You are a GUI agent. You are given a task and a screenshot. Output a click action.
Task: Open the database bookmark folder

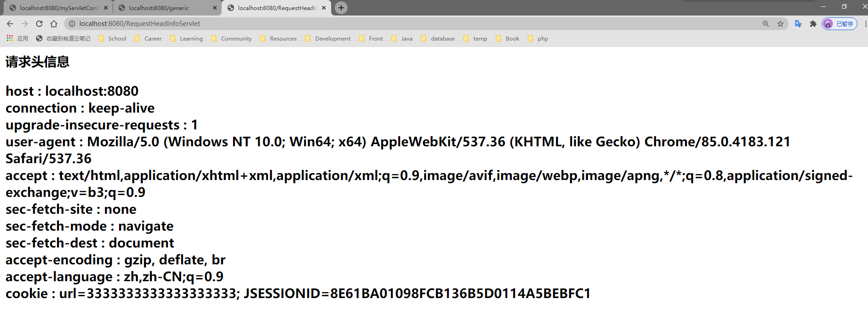(x=438, y=39)
